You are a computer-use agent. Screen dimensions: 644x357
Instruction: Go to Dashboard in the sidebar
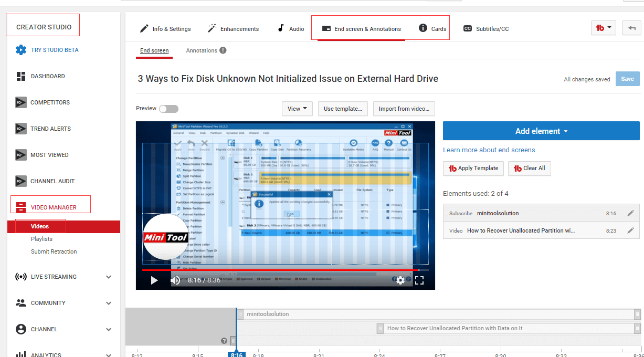[x=40, y=76]
